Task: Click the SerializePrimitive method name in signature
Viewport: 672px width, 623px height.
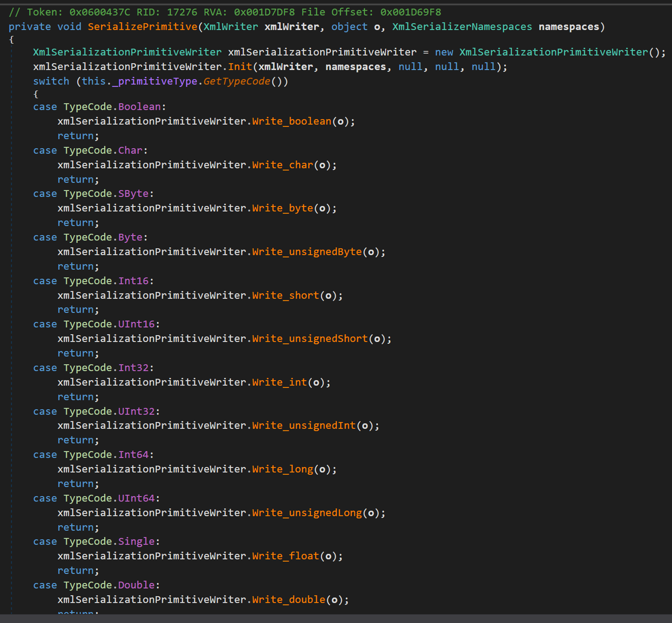Action: pos(143,27)
